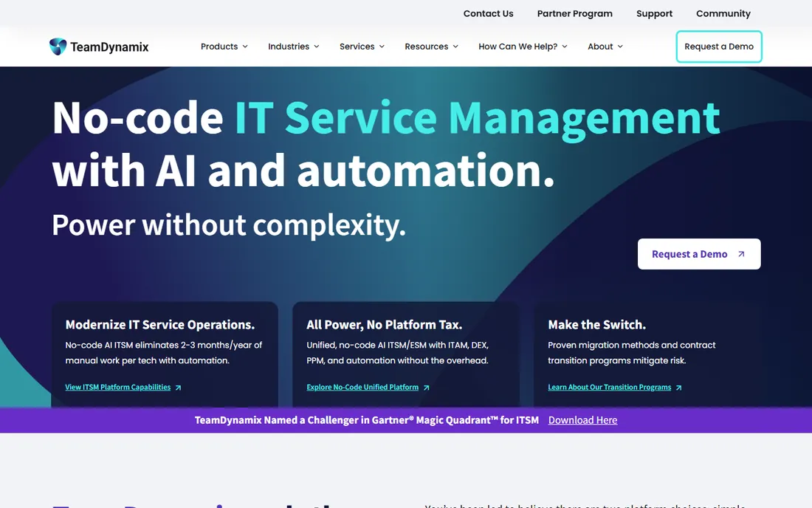Click the Make the Switch heading
The image size is (812, 508).
click(596, 325)
